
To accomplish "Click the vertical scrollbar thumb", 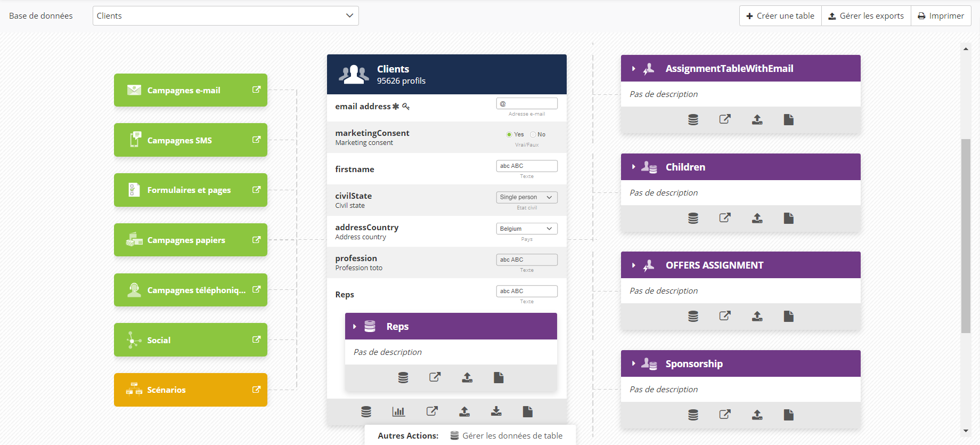I will (x=966, y=236).
